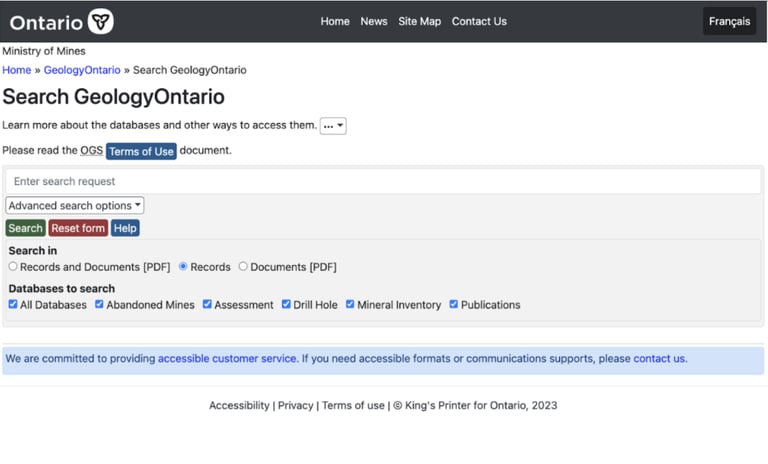Open the Privacy footer link
Screen dimensions: 768x464
(295, 406)
